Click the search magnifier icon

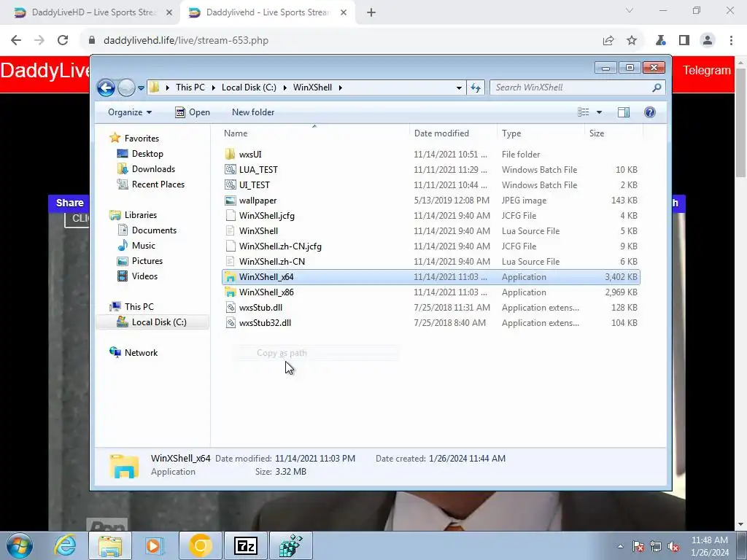[657, 87]
